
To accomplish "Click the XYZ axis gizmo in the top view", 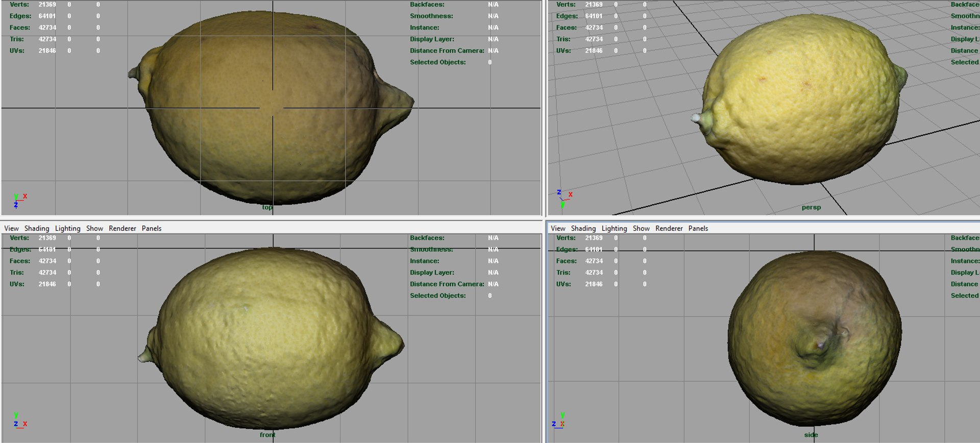I will 20,201.
